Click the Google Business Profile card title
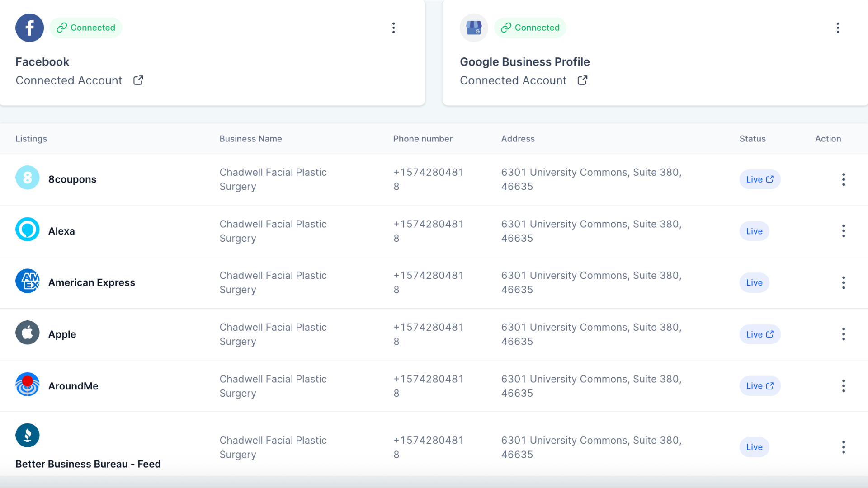Viewport: 868px width, 488px height. [525, 62]
